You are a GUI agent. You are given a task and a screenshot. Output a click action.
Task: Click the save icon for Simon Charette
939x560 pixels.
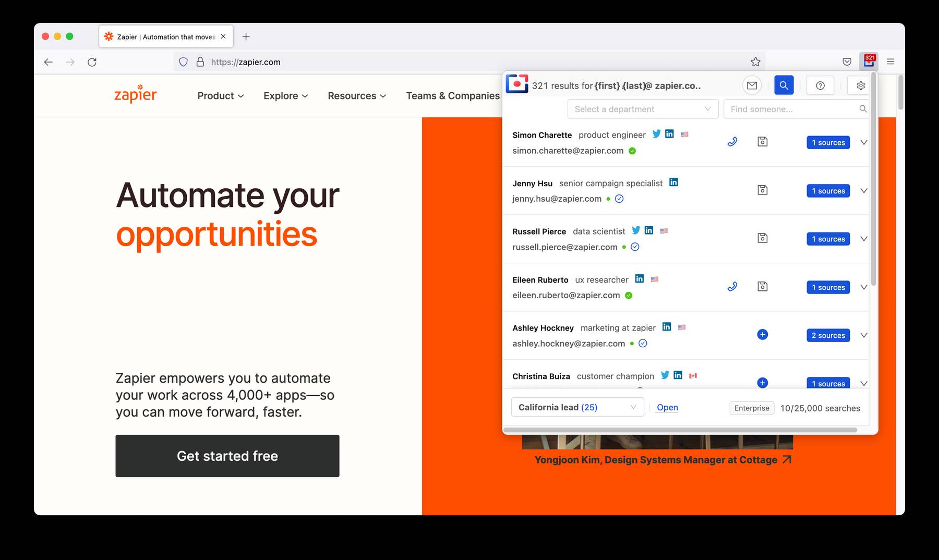762,142
